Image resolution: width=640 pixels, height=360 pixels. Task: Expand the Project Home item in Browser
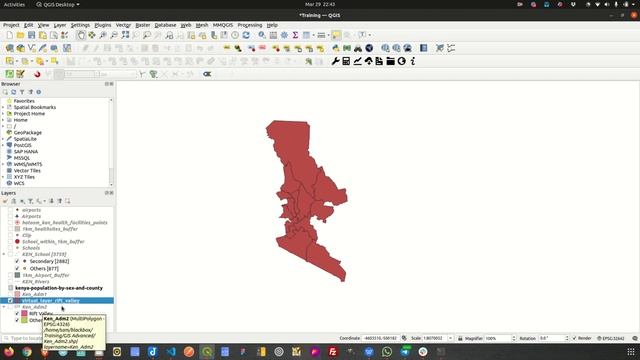(x=3, y=113)
